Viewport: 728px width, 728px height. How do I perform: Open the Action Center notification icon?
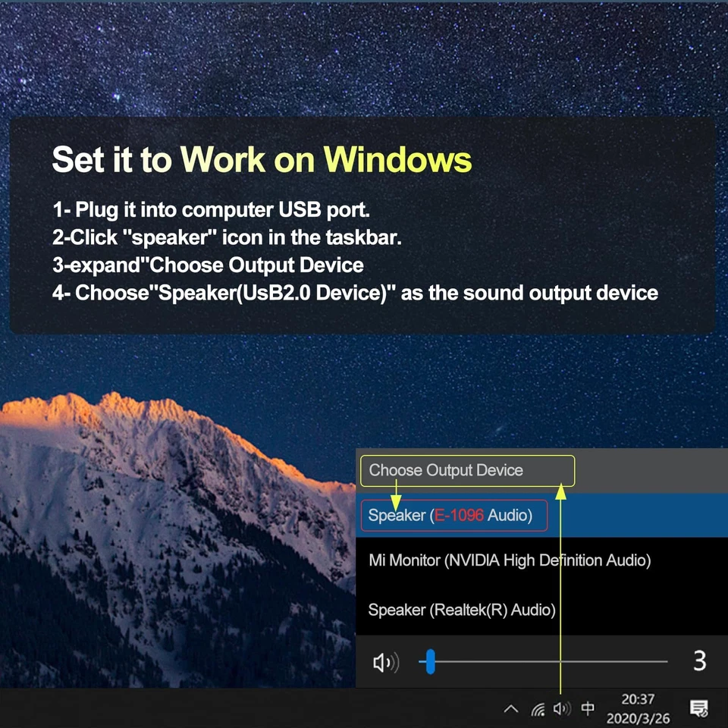(698, 709)
